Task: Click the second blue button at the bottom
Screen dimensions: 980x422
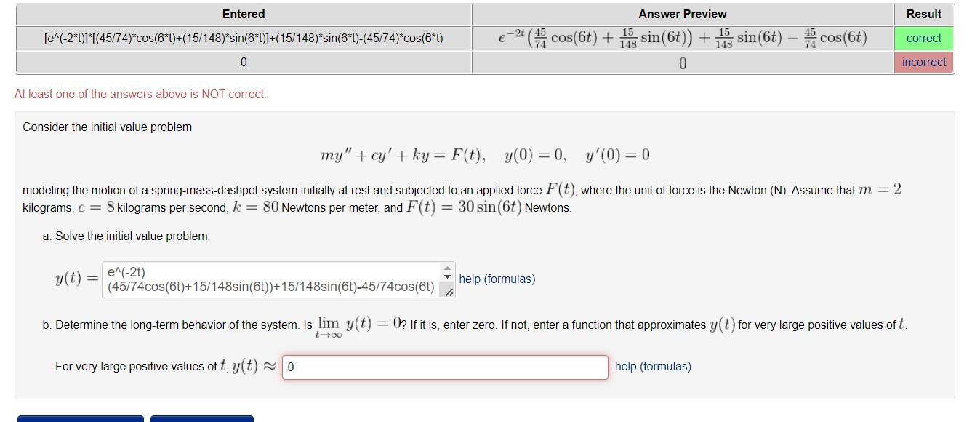Action: 201,420
